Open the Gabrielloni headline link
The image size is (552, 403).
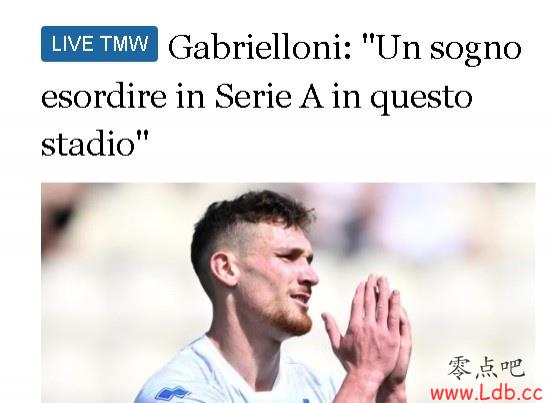point(281,95)
